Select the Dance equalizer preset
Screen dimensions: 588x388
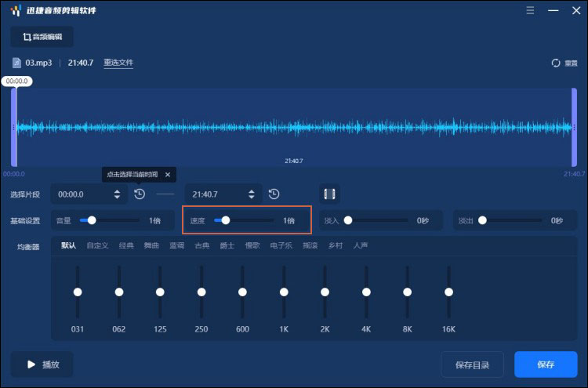pos(151,245)
